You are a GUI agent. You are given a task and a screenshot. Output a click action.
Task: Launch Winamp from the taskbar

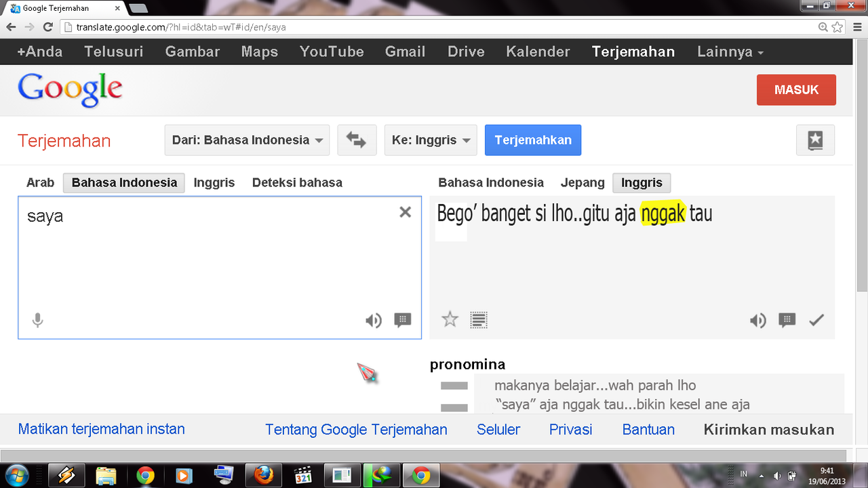(66, 475)
